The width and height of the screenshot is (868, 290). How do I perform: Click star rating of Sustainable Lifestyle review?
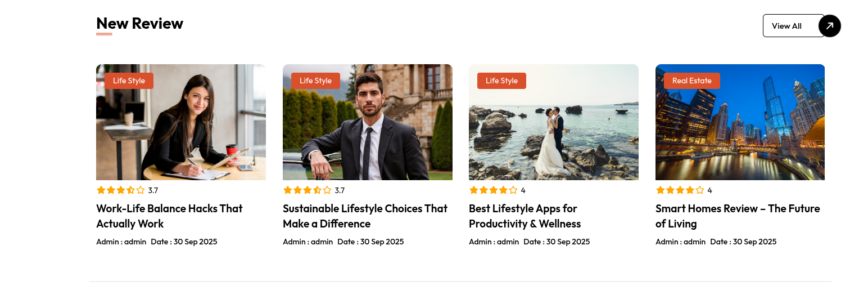307,190
